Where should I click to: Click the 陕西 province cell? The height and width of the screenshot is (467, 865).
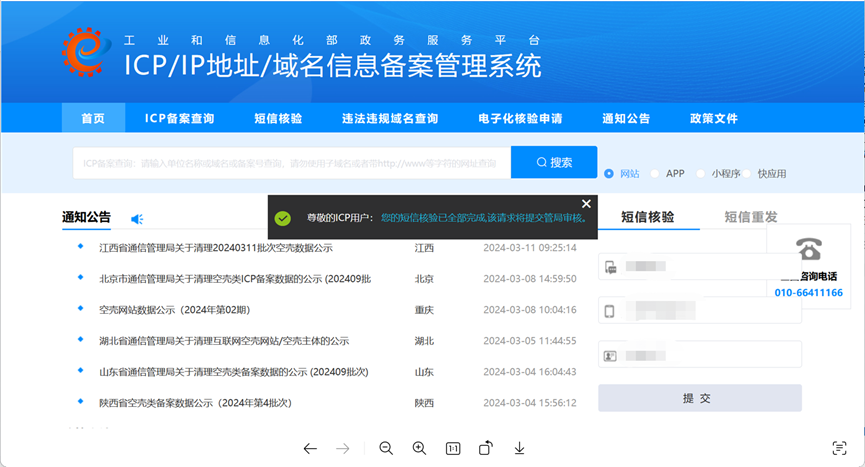click(x=424, y=403)
